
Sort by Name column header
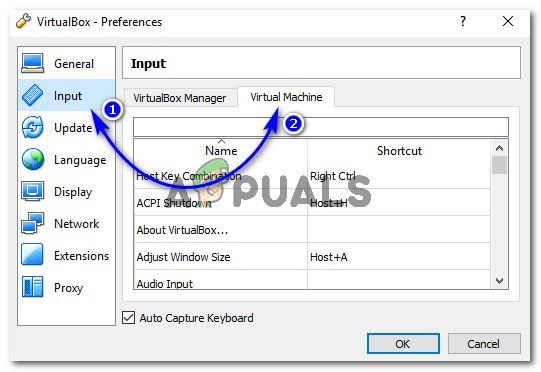coord(221,150)
